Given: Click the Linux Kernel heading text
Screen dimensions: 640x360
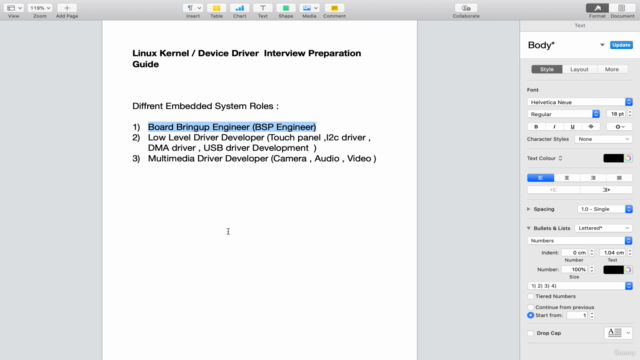Looking at the screenshot, I should pos(247,58).
